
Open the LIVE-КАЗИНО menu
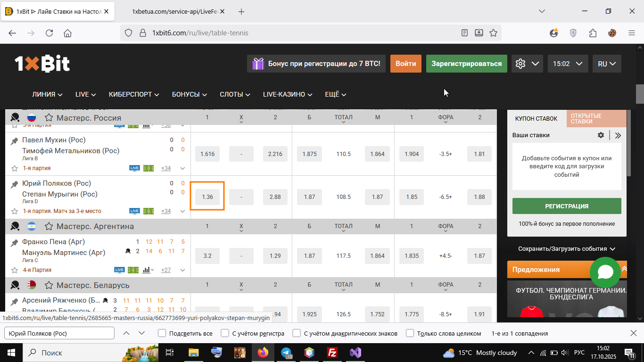click(x=288, y=94)
